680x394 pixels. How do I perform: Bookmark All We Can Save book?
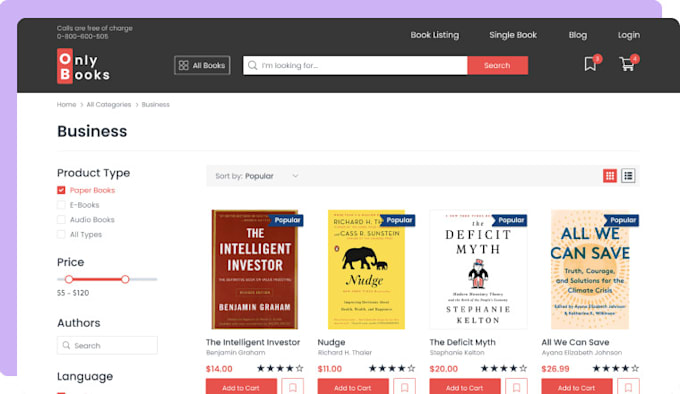[x=628, y=387]
